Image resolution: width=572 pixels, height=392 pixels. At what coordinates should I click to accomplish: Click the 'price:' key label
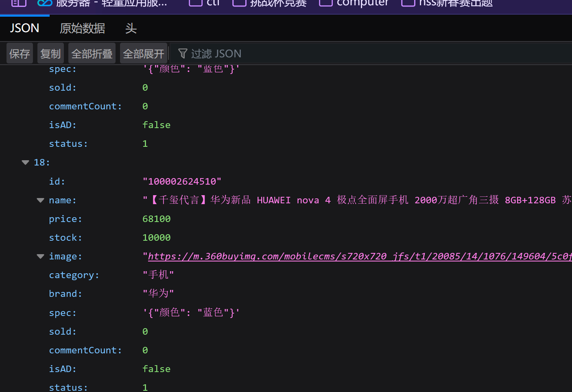tap(65, 219)
